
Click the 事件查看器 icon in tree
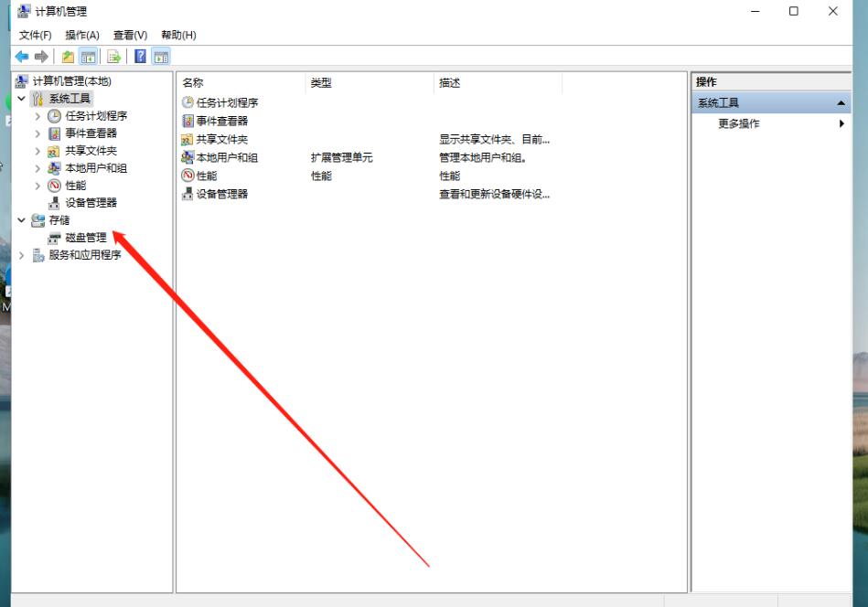tap(54, 133)
